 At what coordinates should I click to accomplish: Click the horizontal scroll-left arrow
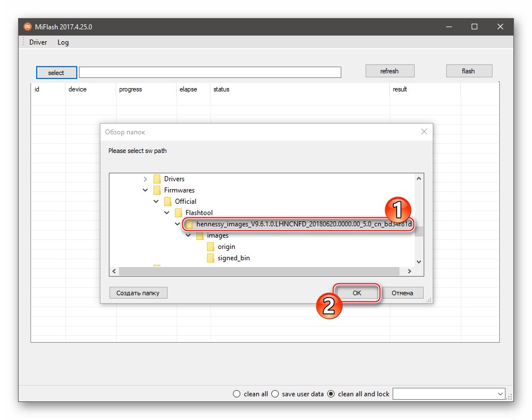tap(115, 272)
